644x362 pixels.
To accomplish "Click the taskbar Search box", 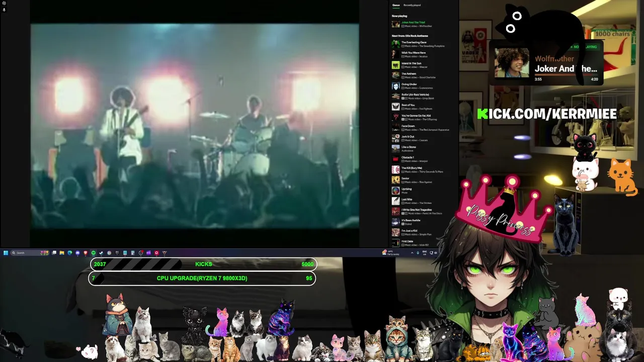I will point(30,253).
